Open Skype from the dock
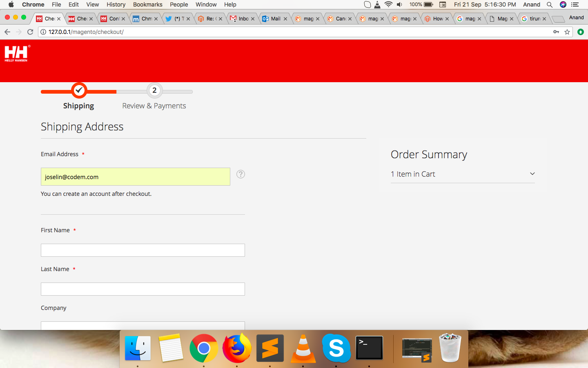This screenshot has height=368, width=588. tap(336, 348)
